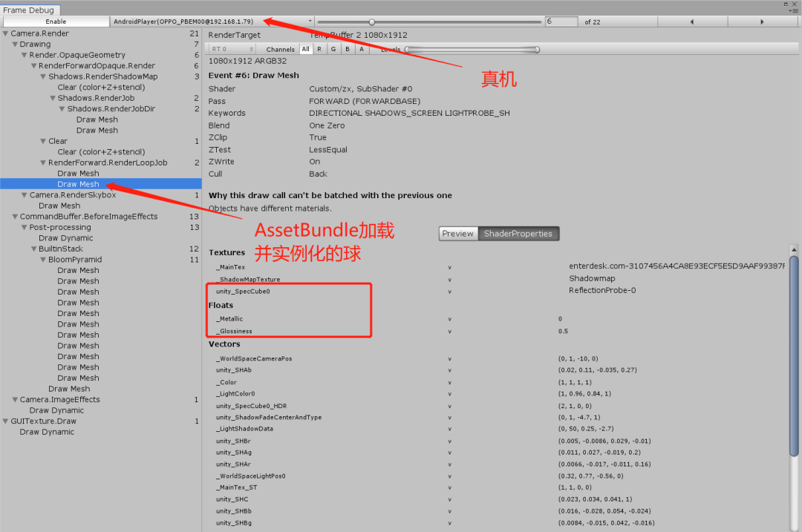The height and width of the screenshot is (532, 802).
Task: Click the _Metallic float property
Action: 229,319
